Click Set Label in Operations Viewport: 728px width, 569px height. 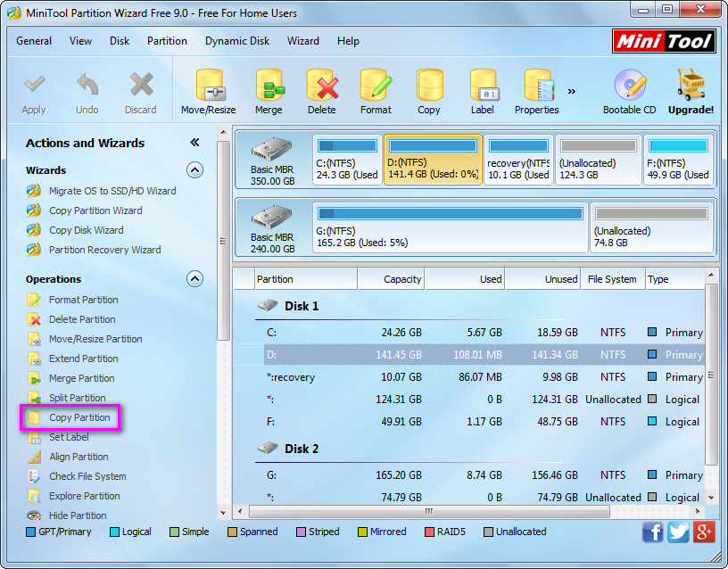70,437
